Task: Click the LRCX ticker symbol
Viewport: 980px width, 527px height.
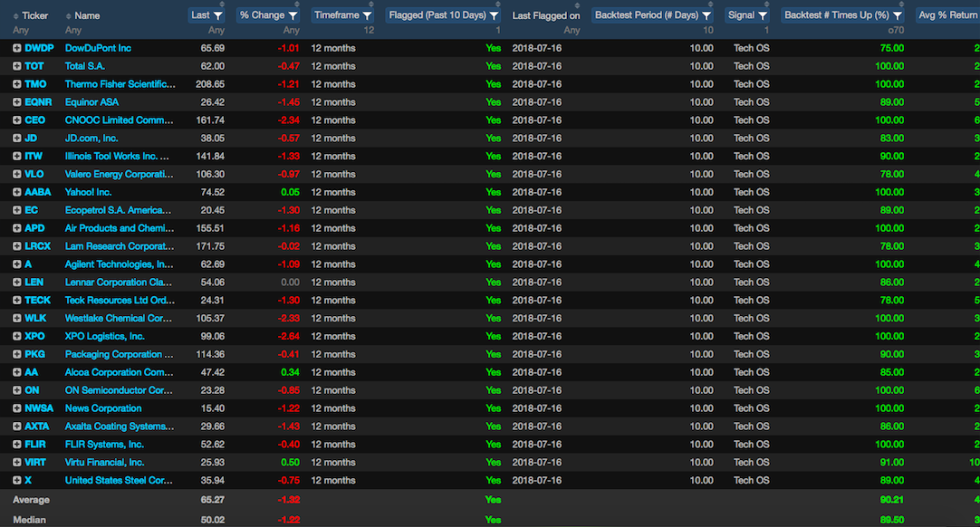Action: 37,246
